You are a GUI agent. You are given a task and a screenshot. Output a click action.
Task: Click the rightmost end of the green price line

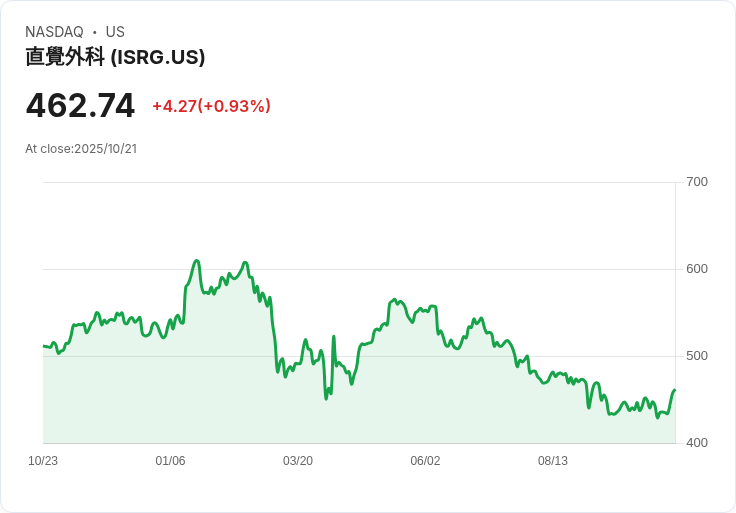(675, 390)
